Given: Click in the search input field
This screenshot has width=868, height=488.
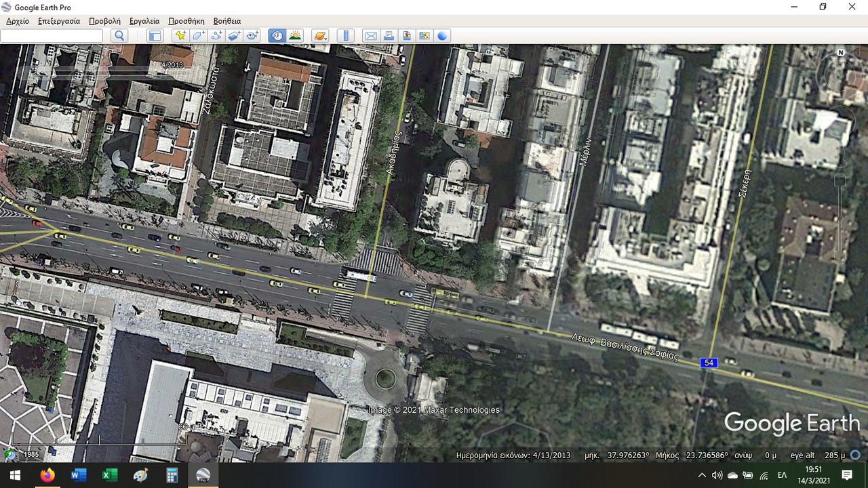Looking at the screenshot, I should tap(52, 36).
